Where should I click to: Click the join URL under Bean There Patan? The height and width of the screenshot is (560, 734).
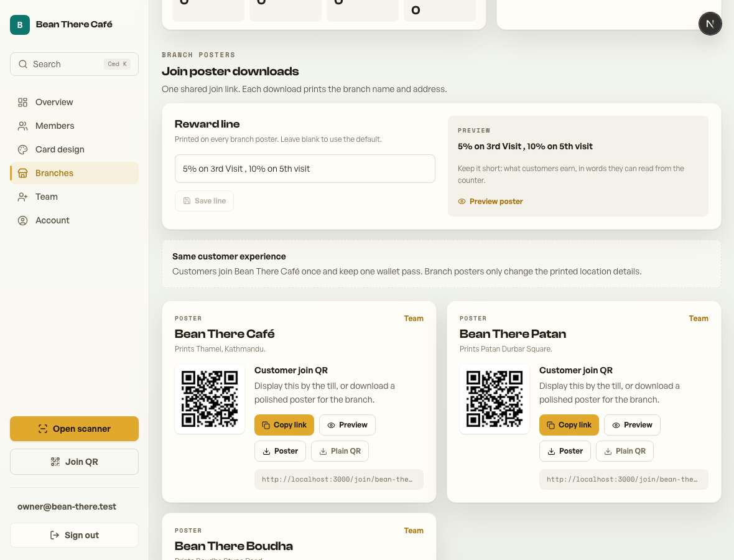[623, 480]
